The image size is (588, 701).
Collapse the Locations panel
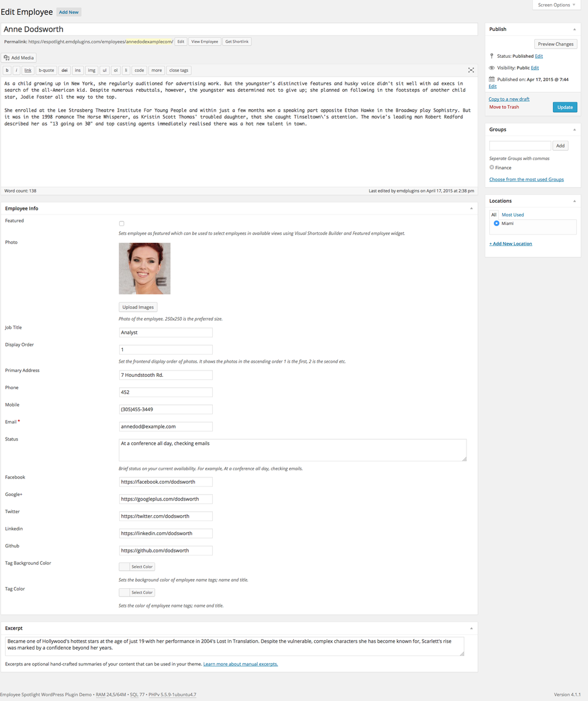pos(574,201)
